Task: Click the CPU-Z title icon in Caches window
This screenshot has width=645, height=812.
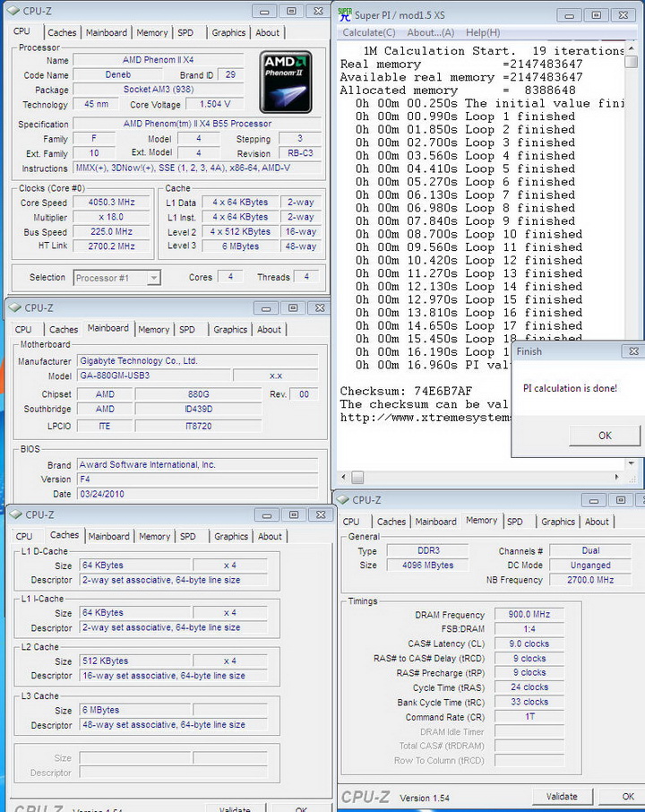Action: 16,514
